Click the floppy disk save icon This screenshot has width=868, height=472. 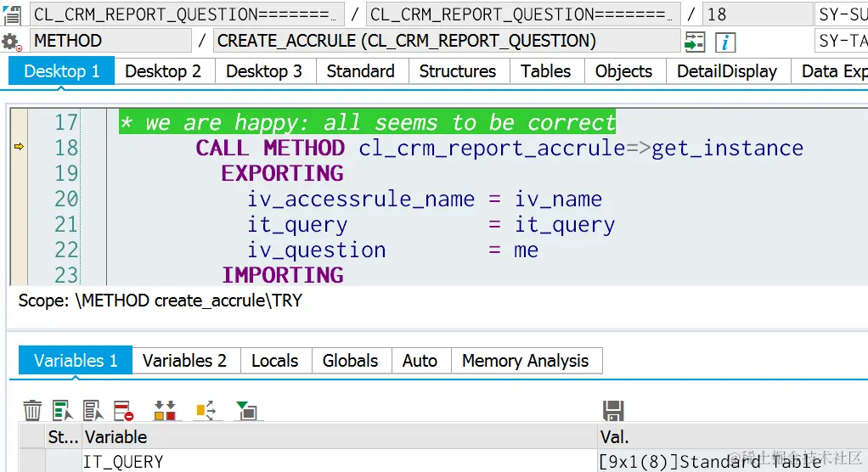click(x=613, y=411)
